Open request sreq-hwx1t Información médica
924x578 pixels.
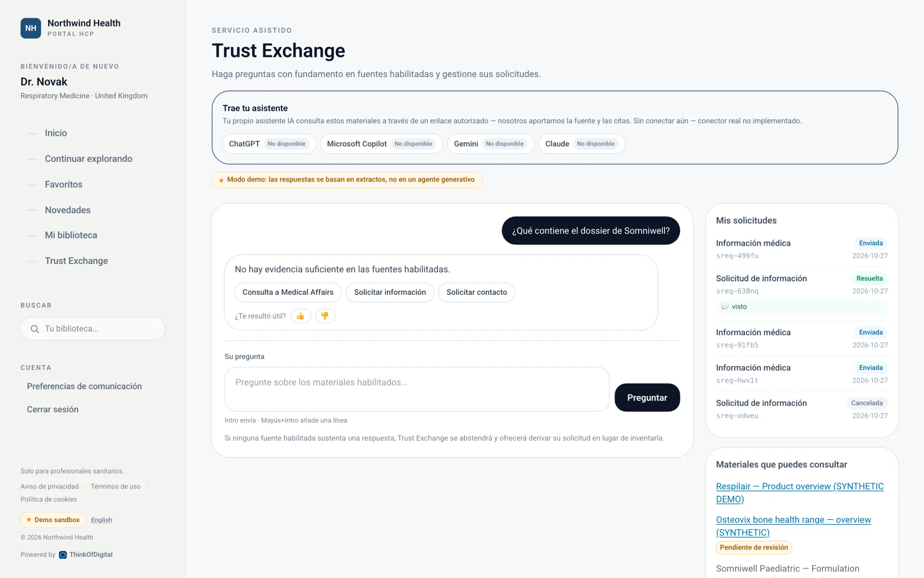coord(802,374)
